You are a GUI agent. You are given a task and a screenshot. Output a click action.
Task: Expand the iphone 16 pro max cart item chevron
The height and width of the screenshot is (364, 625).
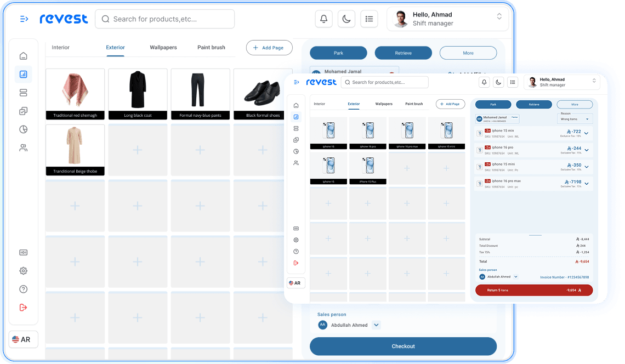coord(586,184)
